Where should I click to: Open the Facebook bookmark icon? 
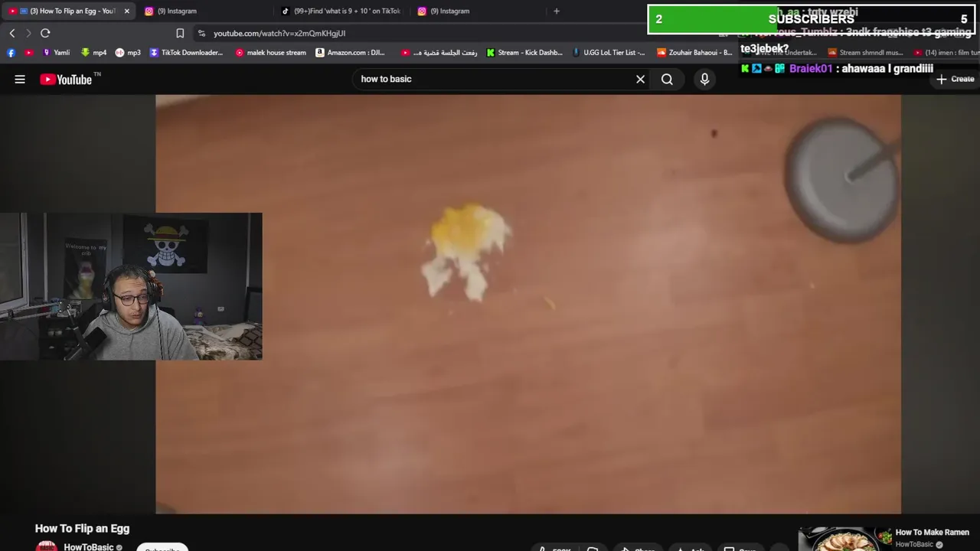[11, 53]
